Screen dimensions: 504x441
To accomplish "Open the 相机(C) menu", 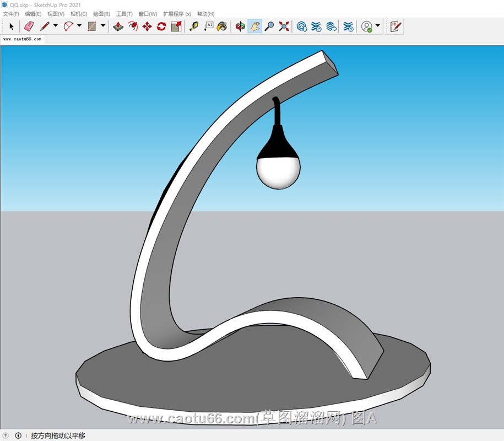I will [x=79, y=14].
